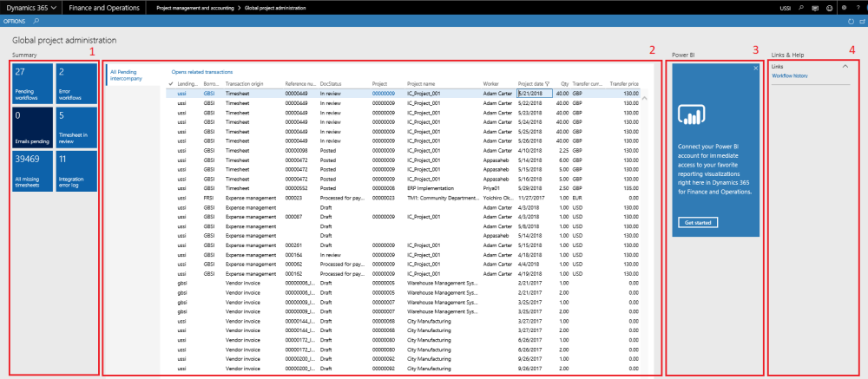Click Global project administration breadcrumb
Viewport: 868px width, 379px height.
(275, 9)
